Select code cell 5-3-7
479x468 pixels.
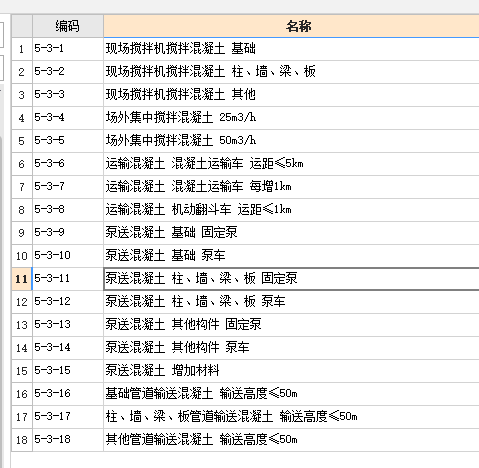[x=68, y=187]
